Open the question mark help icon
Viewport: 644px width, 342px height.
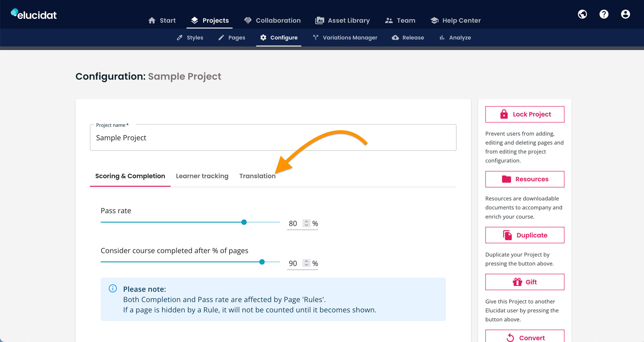604,14
